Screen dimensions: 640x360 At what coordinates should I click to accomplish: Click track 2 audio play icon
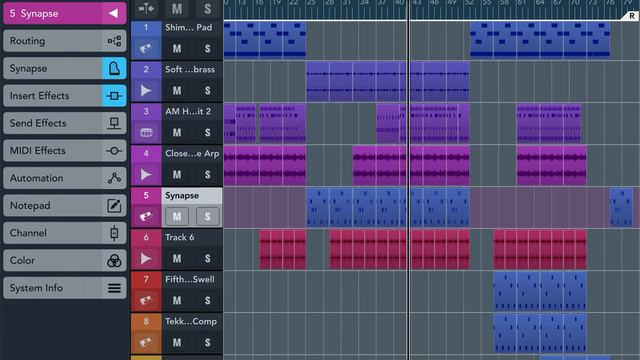tap(146, 91)
